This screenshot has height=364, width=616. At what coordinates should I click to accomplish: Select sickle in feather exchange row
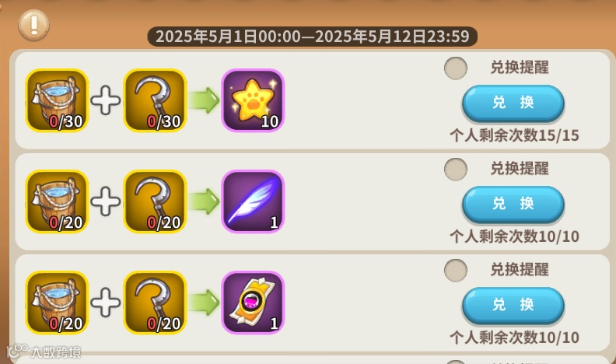[x=155, y=201]
